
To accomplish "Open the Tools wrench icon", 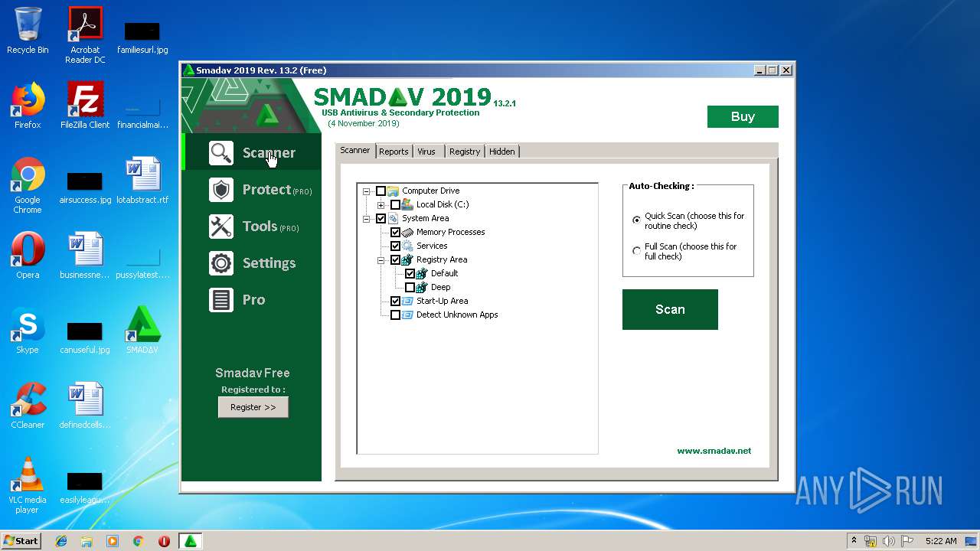I will coord(221,227).
